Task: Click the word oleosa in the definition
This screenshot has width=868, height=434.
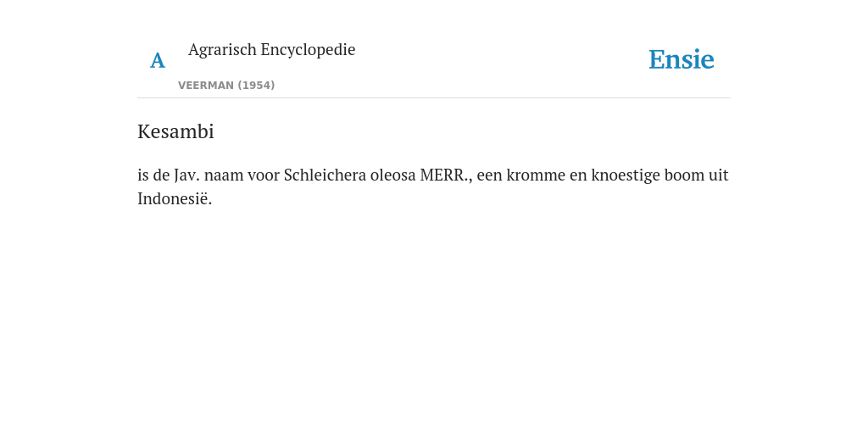Action: click(393, 175)
